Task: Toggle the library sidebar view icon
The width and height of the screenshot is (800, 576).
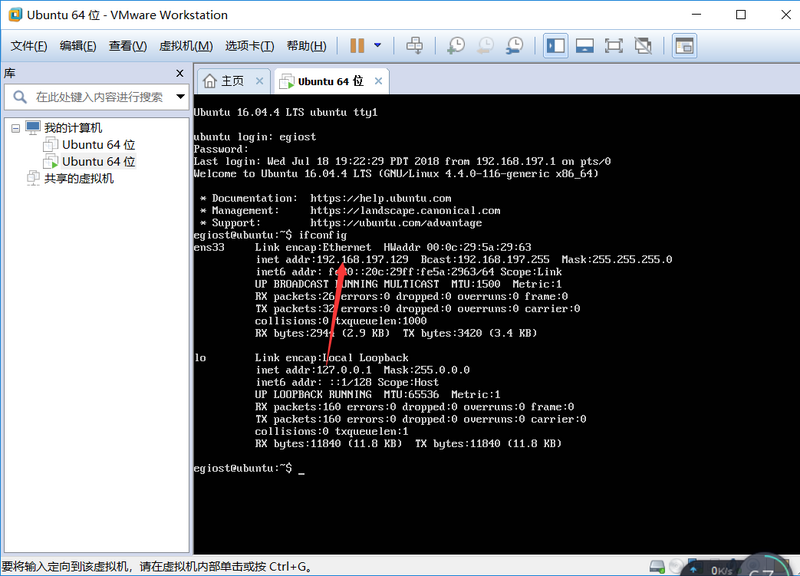Action: (556, 46)
